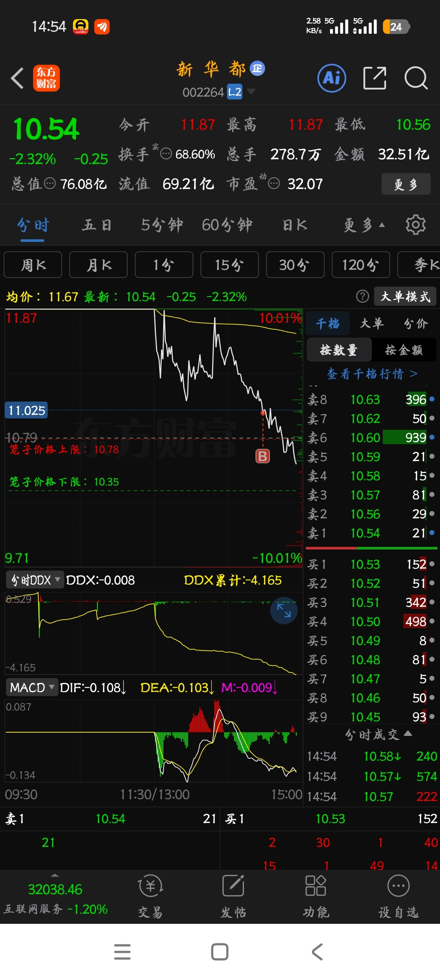The height and width of the screenshot is (980, 440).
Task: Expand the DDX chart fullscreen icon
Action: pyautogui.click(x=284, y=610)
